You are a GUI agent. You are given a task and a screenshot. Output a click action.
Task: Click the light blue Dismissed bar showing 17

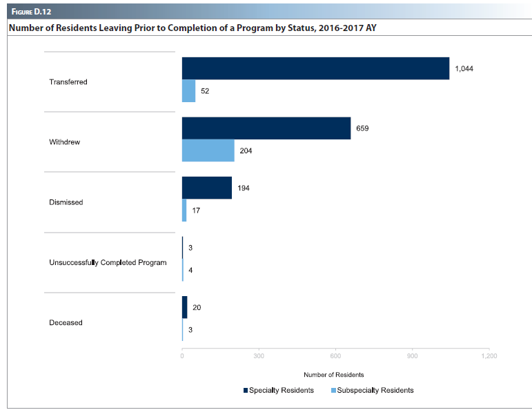pos(184,211)
